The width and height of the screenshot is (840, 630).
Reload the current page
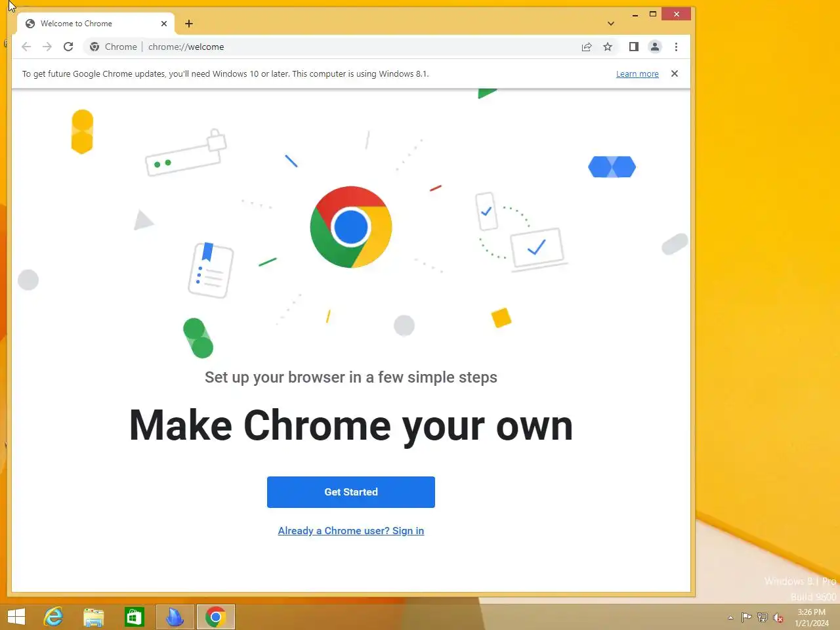[68, 47]
